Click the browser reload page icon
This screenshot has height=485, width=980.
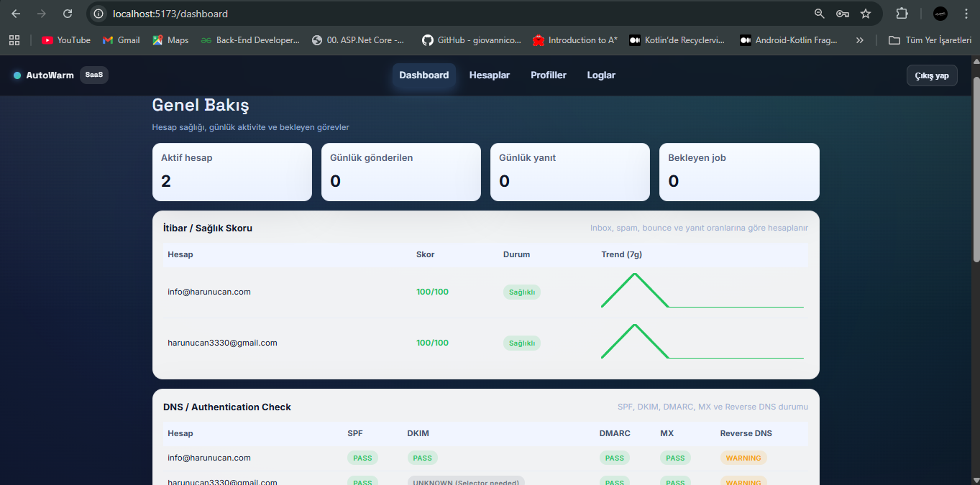click(68, 14)
